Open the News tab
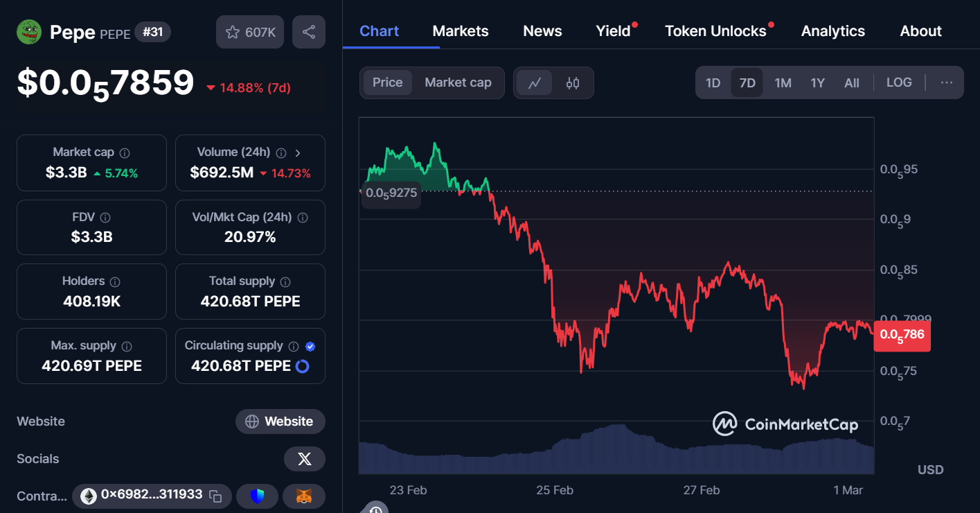Viewport: 980px width, 513px height. coord(542,31)
